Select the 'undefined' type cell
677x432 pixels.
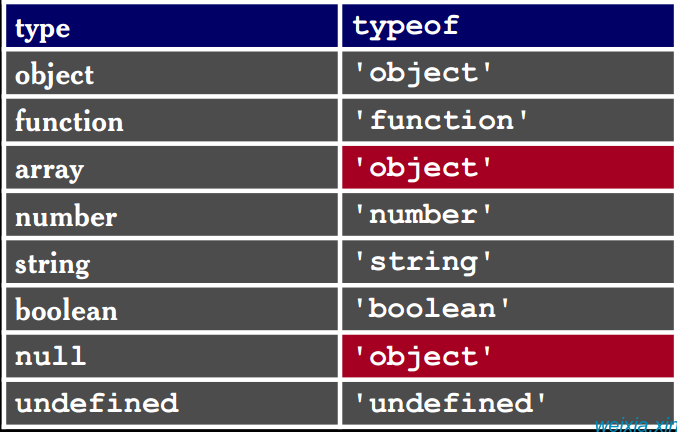pos(172,403)
